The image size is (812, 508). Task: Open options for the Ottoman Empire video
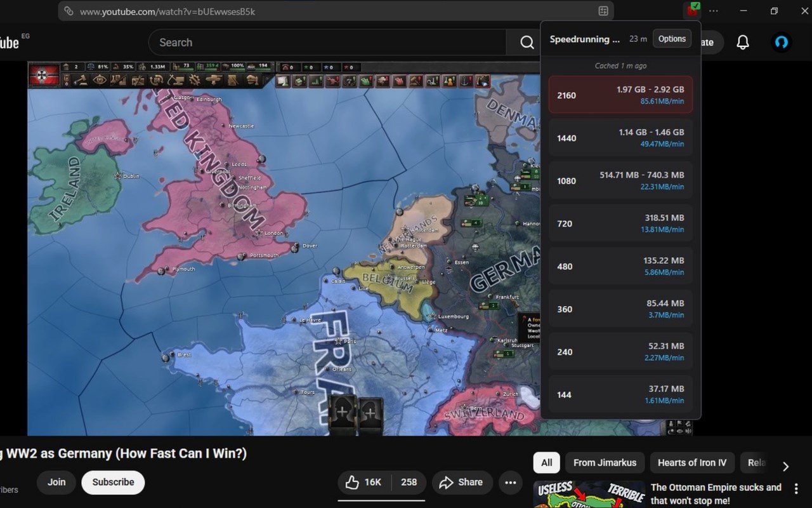tap(796, 489)
